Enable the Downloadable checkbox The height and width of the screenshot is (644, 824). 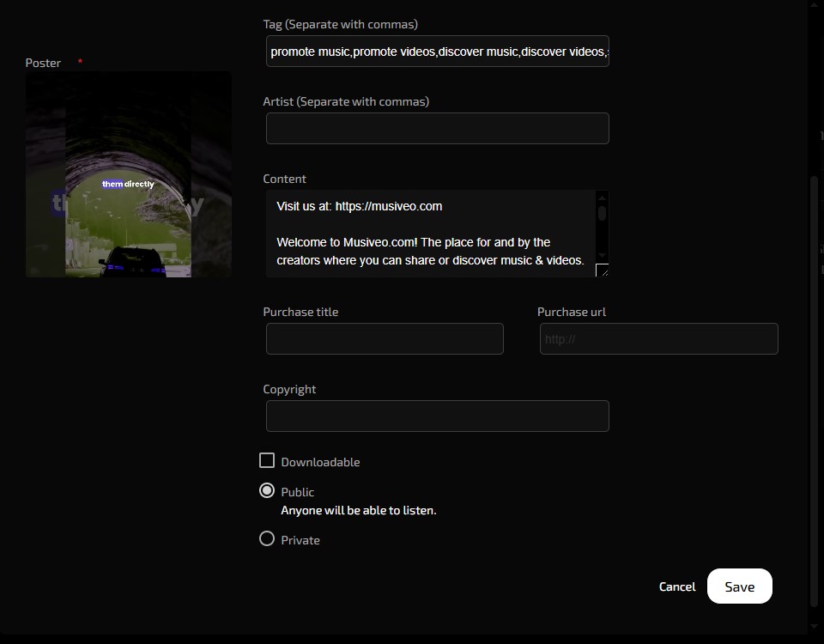(267, 460)
